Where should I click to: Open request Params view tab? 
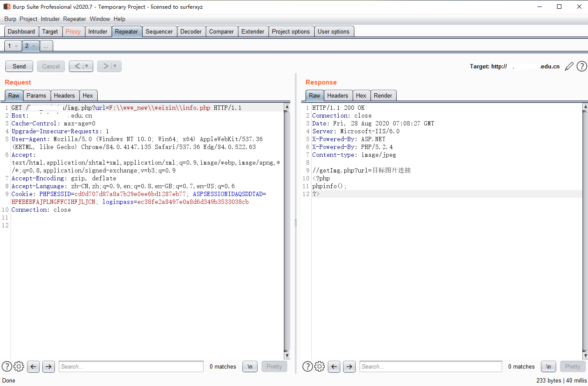tap(36, 95)
